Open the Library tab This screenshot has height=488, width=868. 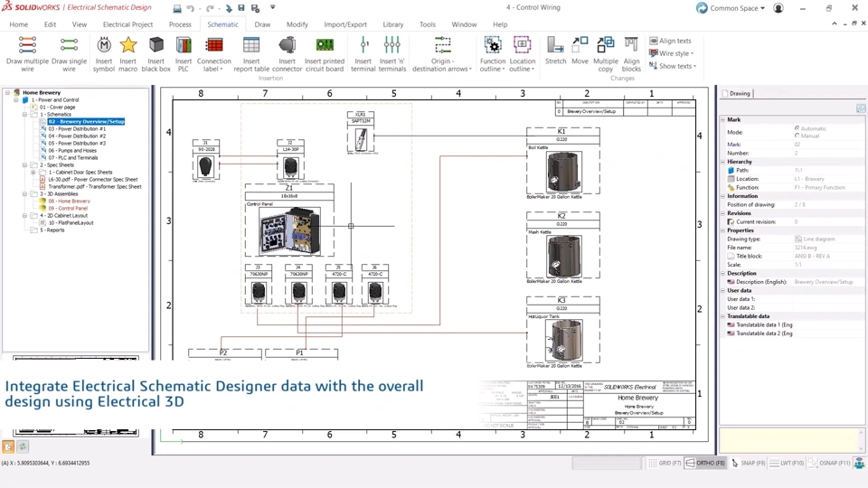(393, 24)
